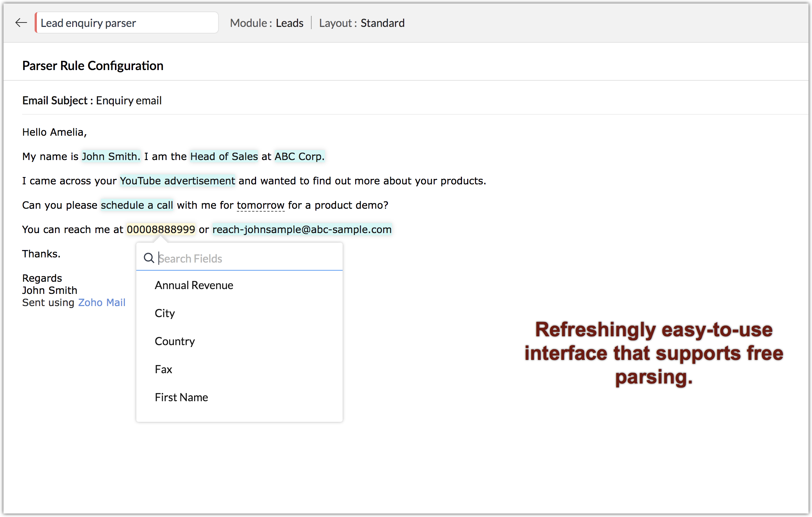Image resolution: width=812 pixels, height=517 pixels.
Task: Select Annual Revenue from field list
Action: coord(194,285)
